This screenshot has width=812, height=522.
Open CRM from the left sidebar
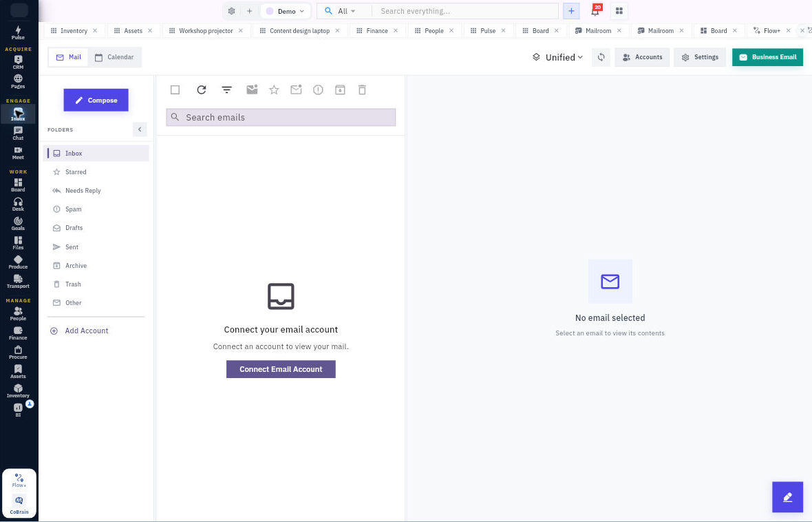point(18,62)
